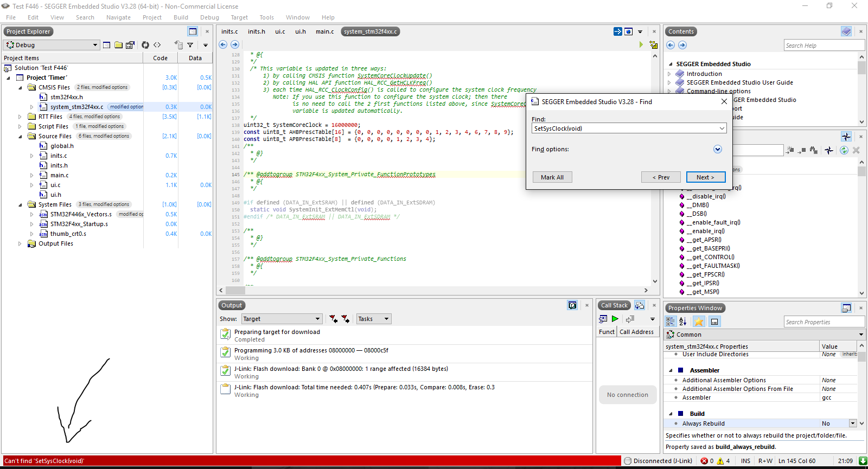Toggle the Properties Window header icon

tap(846, 308)
